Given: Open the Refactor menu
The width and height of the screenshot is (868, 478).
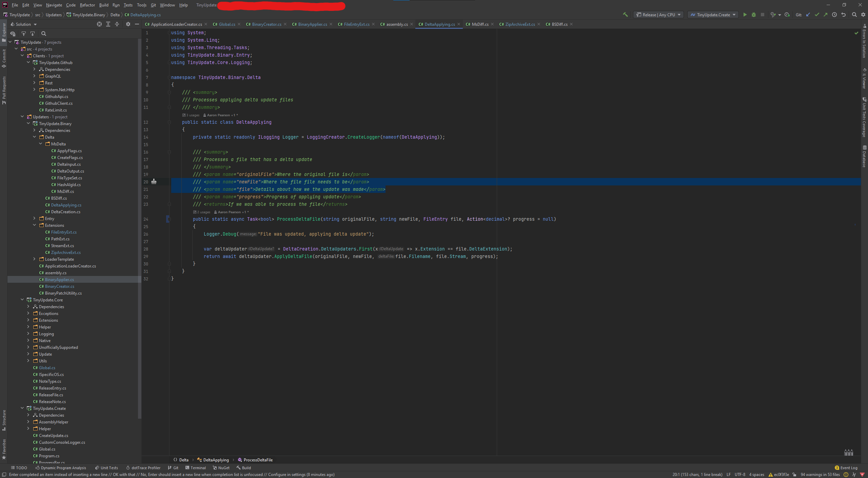Looking at the screenshot, I should click(x=87, y=5).
